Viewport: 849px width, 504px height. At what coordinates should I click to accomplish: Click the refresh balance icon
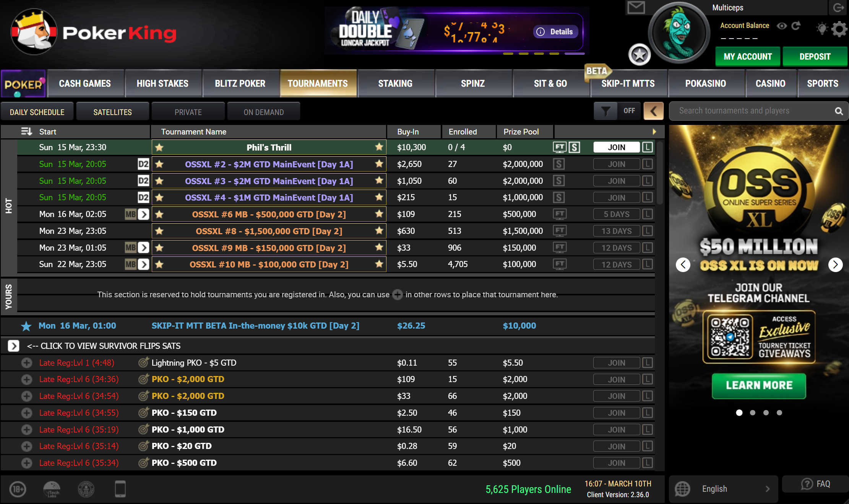coord(796,26)
